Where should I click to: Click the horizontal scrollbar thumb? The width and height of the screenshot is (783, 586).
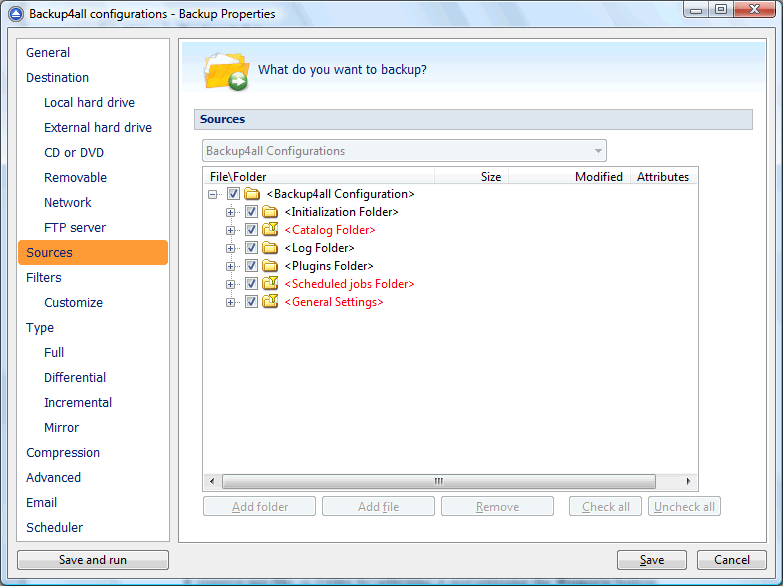pyautogui.click(x=438, y=481)
